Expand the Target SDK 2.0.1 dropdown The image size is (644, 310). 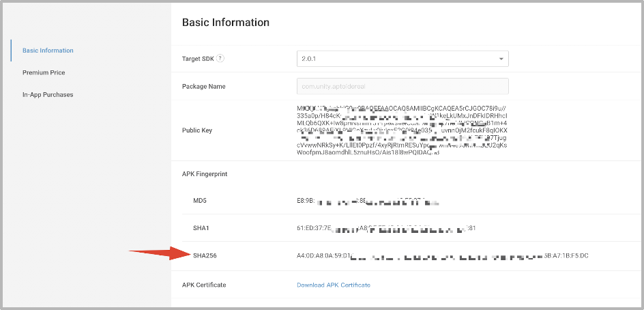[402, 59]
